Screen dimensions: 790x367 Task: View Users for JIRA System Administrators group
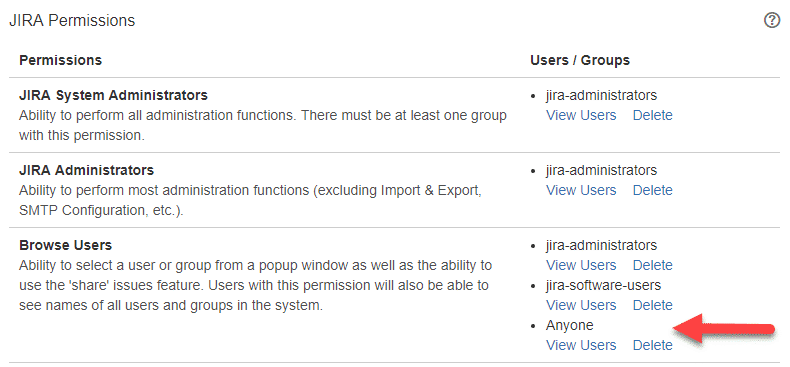tap(581, 115)
